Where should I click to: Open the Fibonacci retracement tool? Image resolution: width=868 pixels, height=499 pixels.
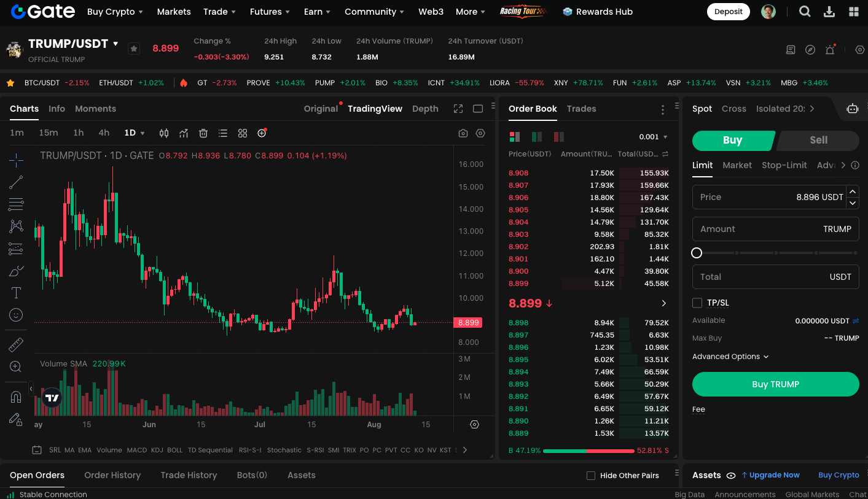[x=16, y=204]
